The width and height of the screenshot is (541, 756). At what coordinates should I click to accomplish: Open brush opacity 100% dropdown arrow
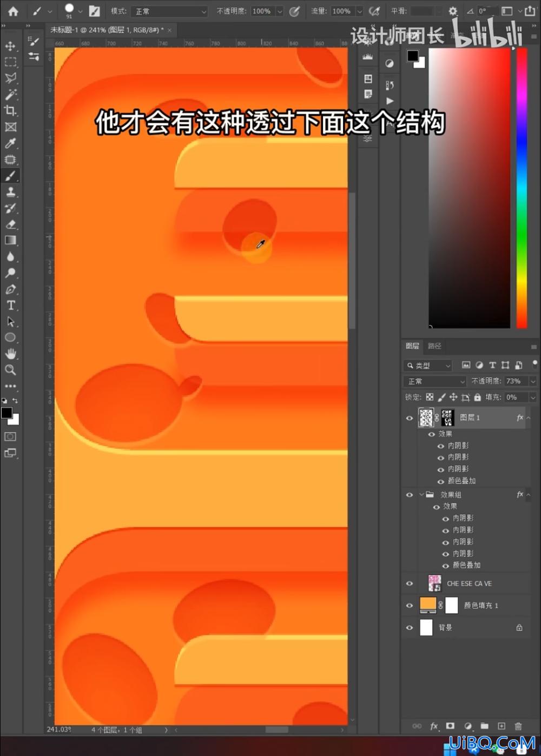pos(280,11)
